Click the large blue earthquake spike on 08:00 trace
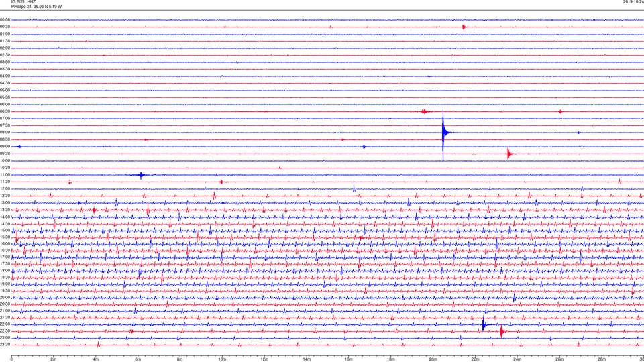Image resolution: width=644 pixels, height=362 pixels. [443, 133]
